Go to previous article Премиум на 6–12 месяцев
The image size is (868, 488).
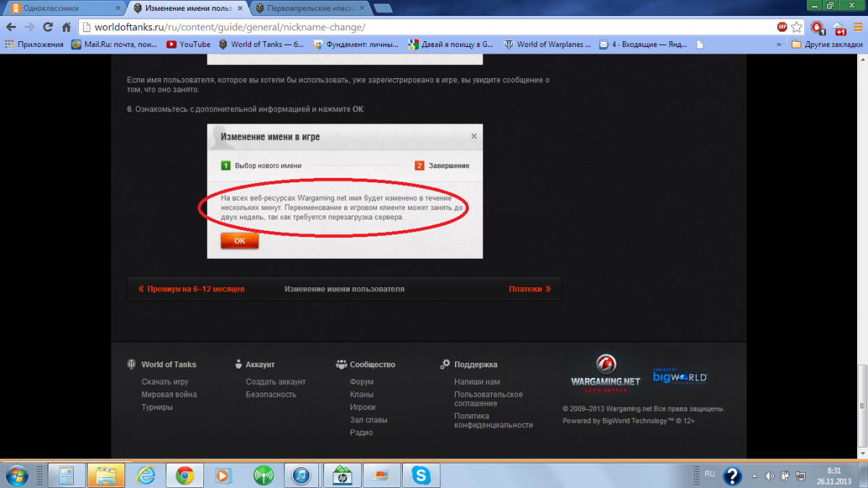point(191,288)
